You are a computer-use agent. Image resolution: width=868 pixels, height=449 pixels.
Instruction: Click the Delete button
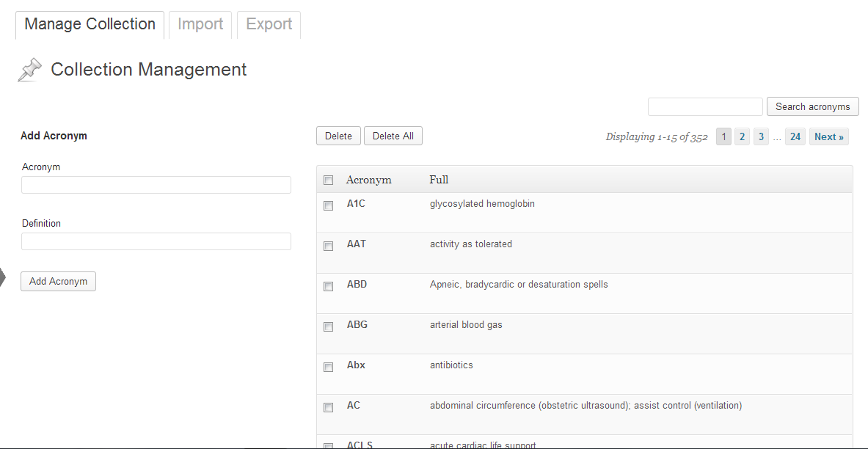pos(338,136)
